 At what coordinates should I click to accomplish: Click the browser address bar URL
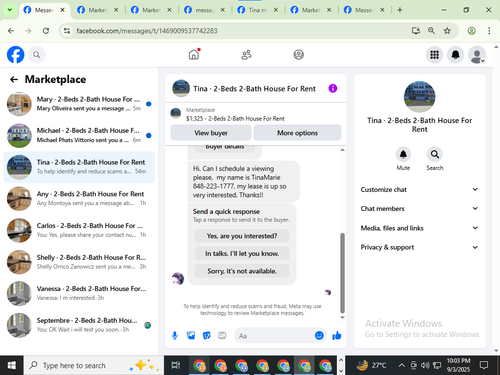pyautogui.click(x=147, y=31)
